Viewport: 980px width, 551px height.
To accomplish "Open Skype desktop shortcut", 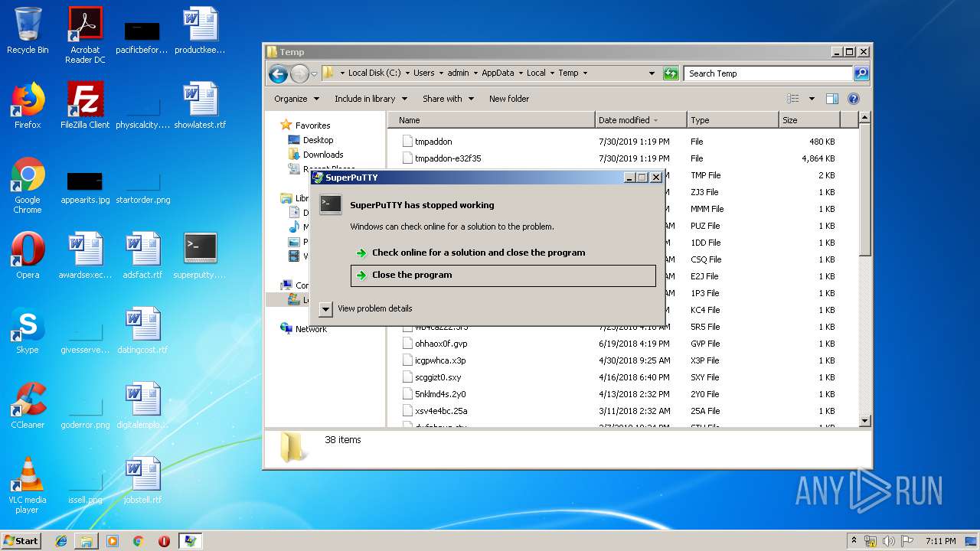I will (28, 330).
